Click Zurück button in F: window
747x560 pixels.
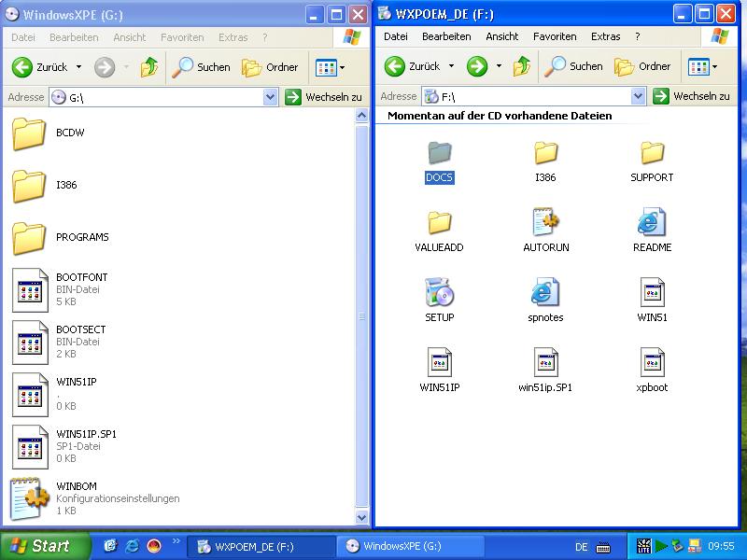(412, 66)
